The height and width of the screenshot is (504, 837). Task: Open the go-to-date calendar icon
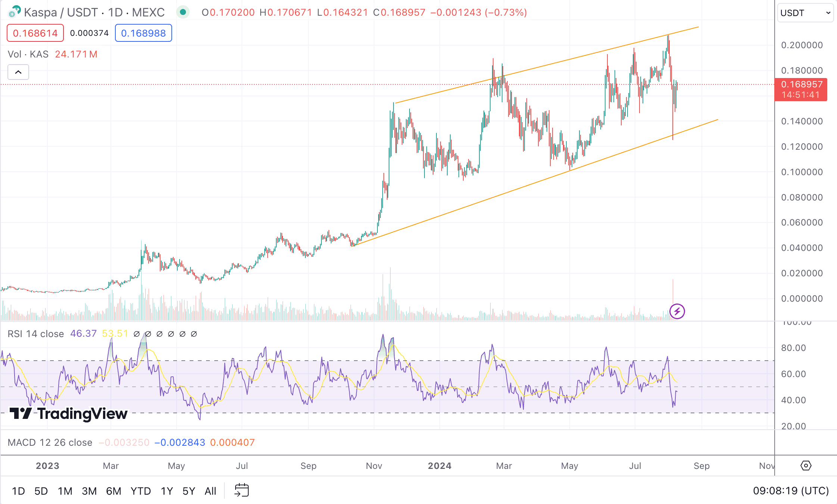(242, 490)
